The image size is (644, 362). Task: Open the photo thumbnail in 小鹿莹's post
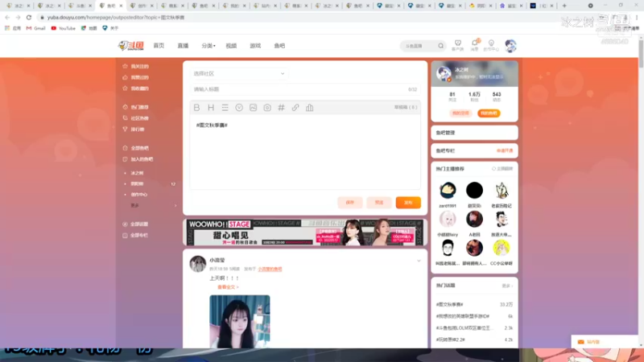240,321
